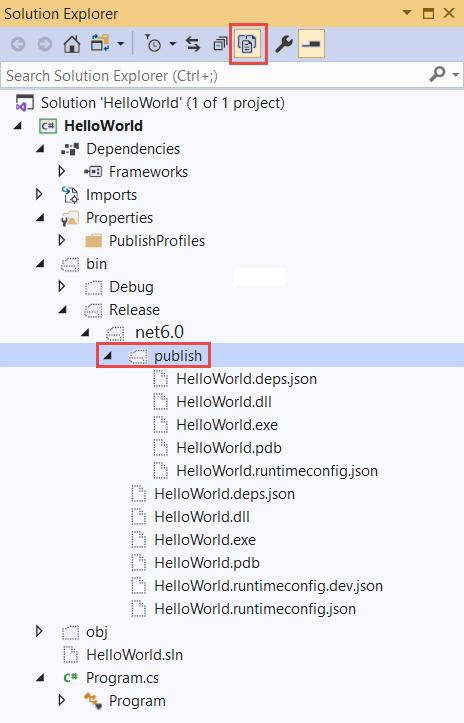Screen dimensions: 464x723
Task: Click the Frameworks node icon
Action: pos(93,172)
